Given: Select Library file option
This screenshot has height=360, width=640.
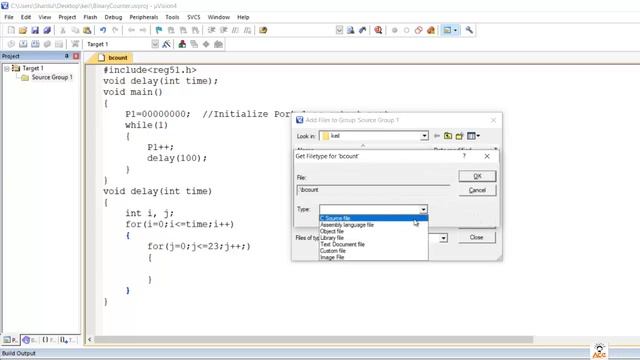Looking at the screenshot, I should (373, 238).
